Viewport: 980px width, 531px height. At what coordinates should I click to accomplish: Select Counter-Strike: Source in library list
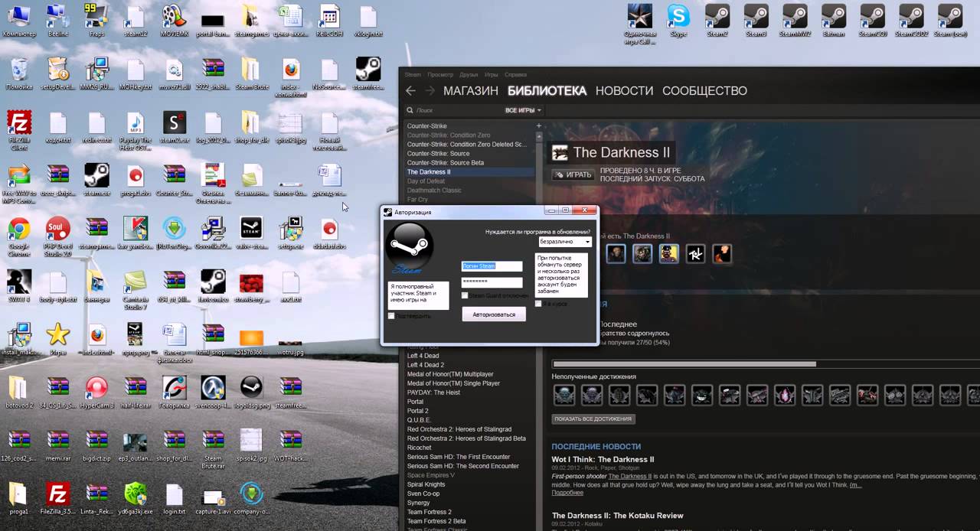click(439, 154)
